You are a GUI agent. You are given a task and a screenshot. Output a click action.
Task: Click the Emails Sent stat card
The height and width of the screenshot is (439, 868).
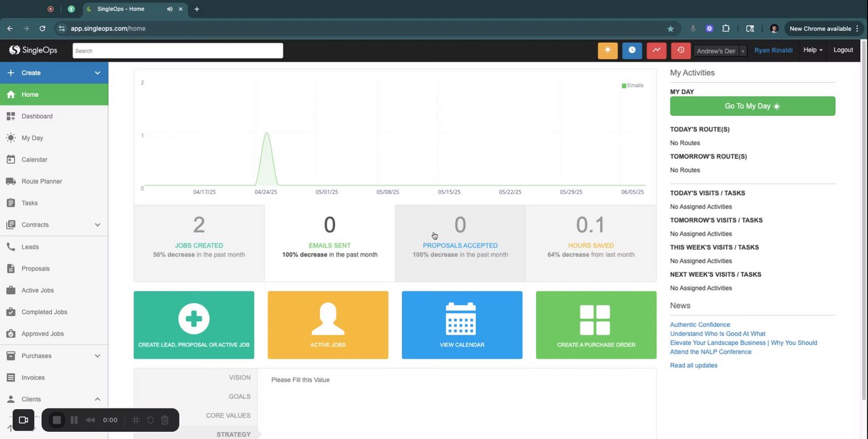330,243
